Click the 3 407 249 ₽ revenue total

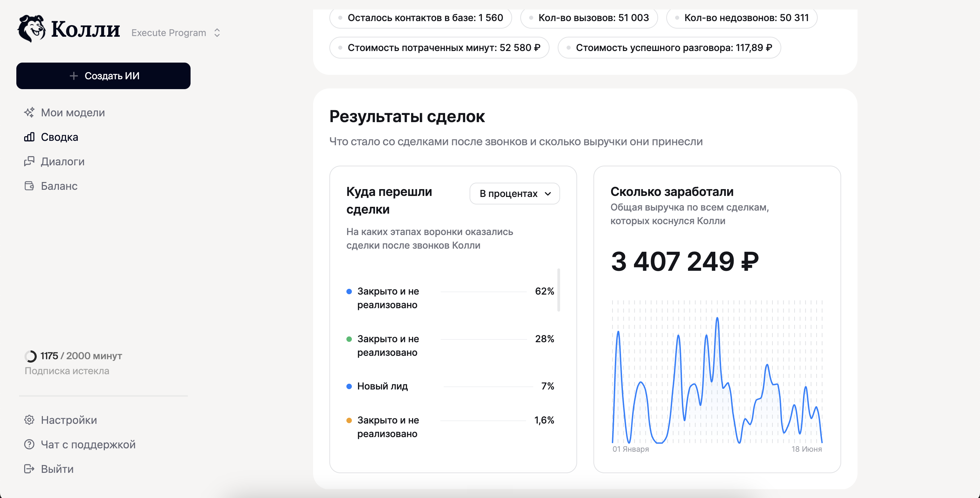pyautogui.click(x=685, y=262)
